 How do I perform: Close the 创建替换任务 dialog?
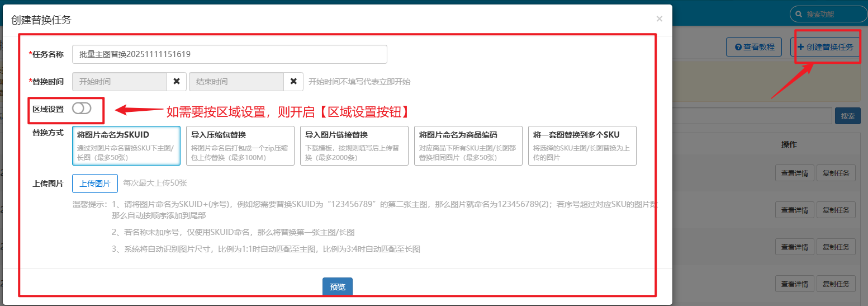660,19
